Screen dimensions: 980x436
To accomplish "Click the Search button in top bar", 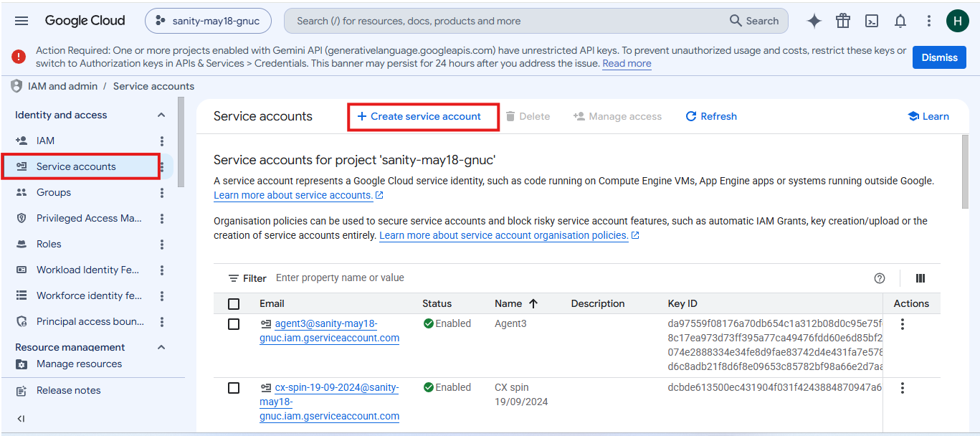I will click(754, 21).
